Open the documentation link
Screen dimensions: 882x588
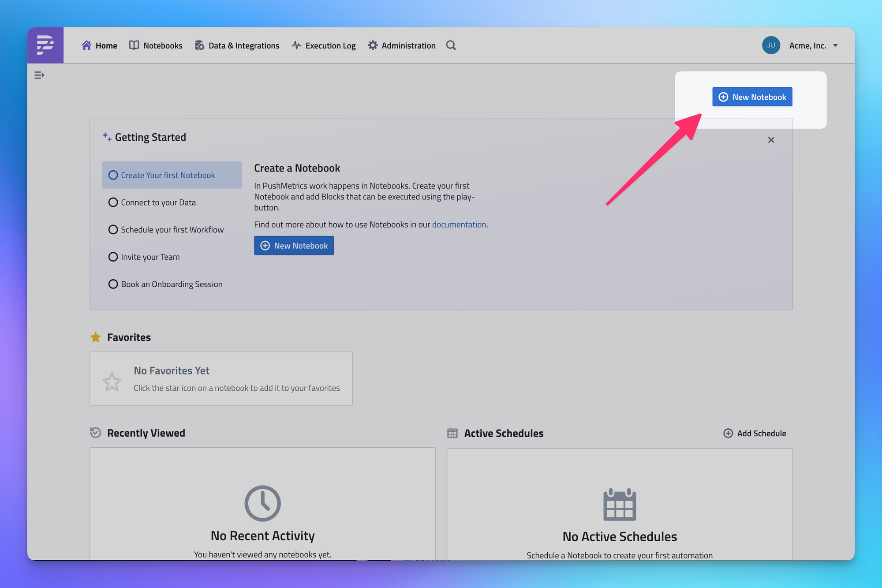click(x=459, y=225)
